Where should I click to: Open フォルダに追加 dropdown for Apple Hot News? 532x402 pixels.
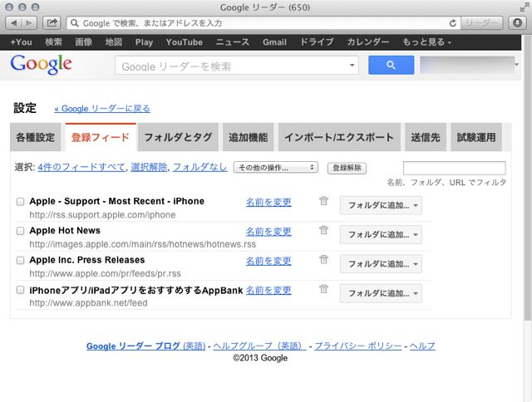(381, 234)
